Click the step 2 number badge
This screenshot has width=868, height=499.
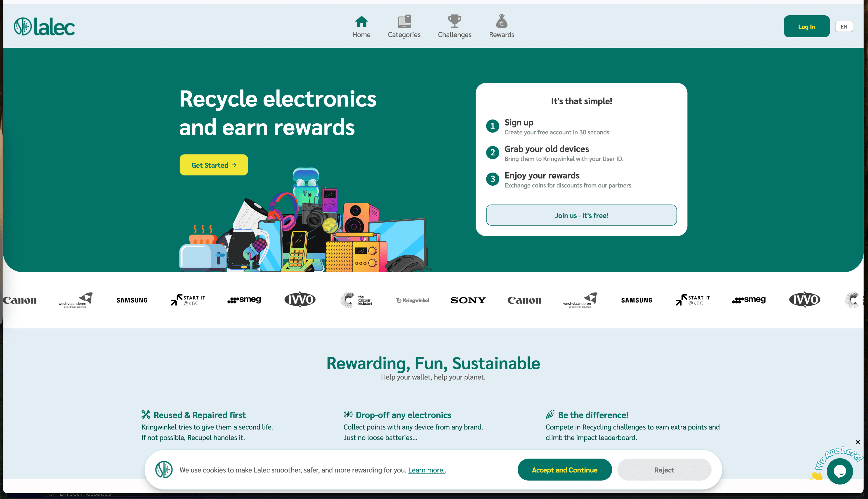pyautogui.click(x=492, y=152)
